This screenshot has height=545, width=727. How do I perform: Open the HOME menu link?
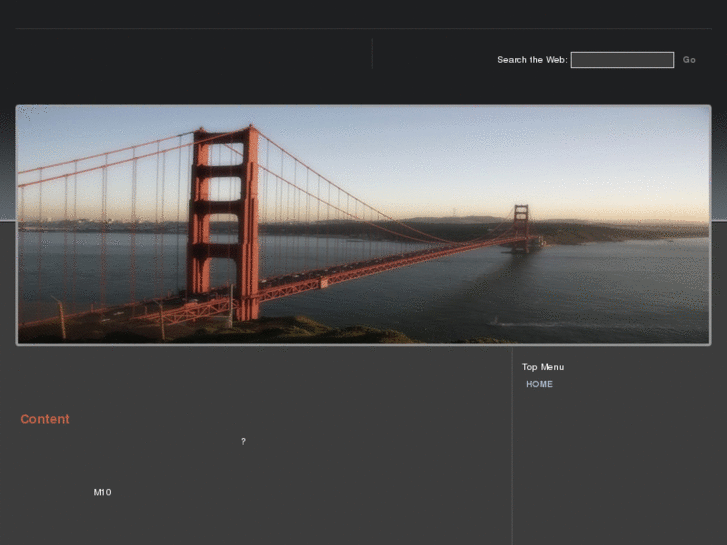pos(539,384)
